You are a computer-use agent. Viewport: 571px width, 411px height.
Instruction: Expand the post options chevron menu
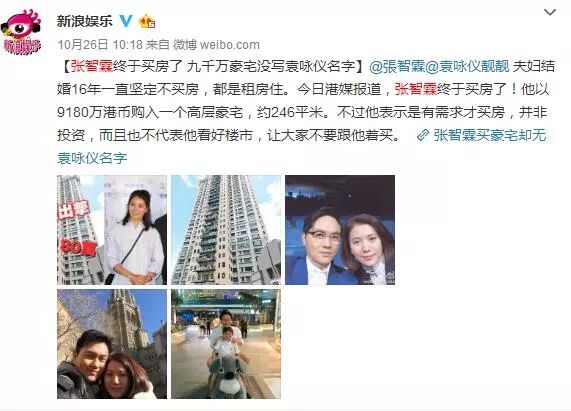pos(550,13)
